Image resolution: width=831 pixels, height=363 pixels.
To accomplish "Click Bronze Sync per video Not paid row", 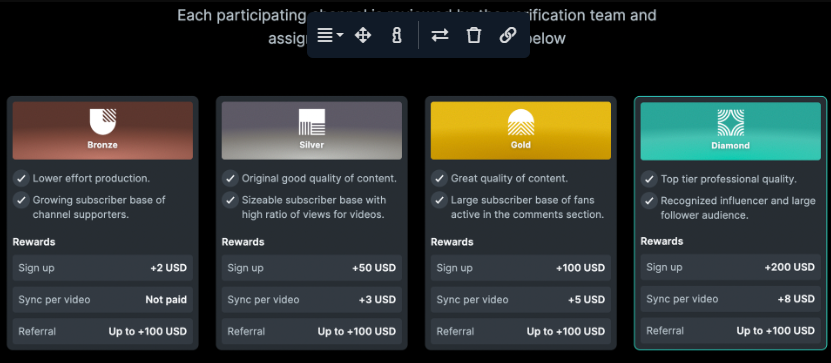I will pyautogui.click(x=103, y=299).
